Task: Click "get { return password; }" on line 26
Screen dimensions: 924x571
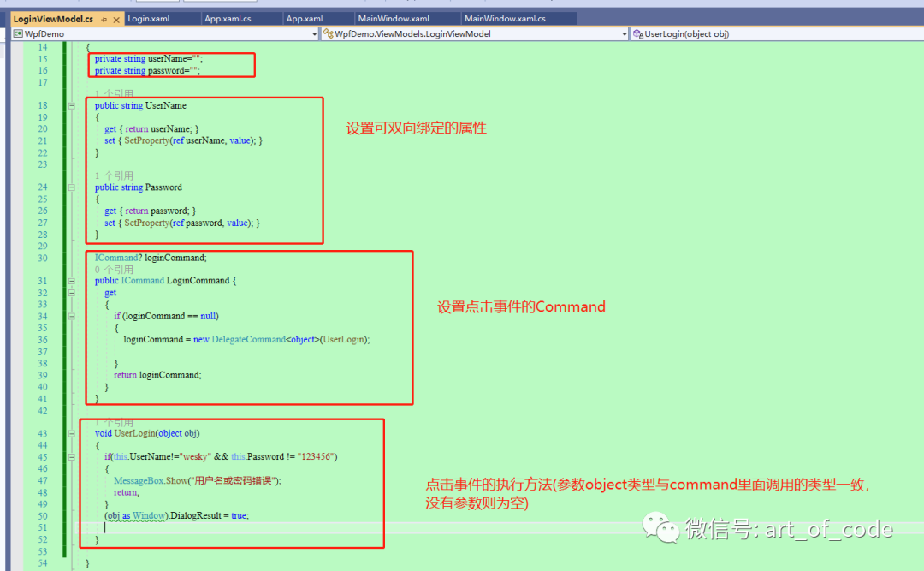Action: [151, 211]
